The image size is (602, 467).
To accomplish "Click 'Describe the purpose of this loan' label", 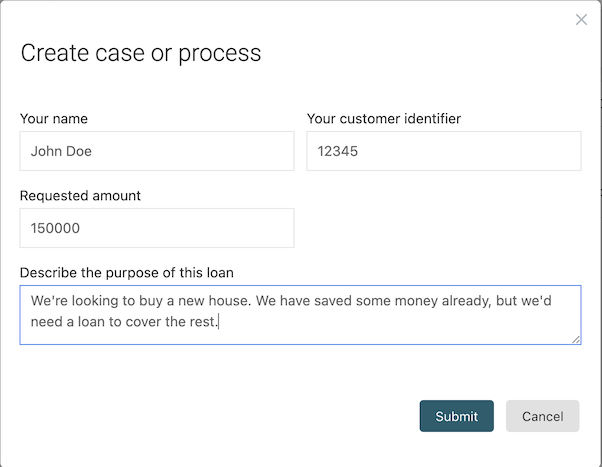I will click(126, 272).
